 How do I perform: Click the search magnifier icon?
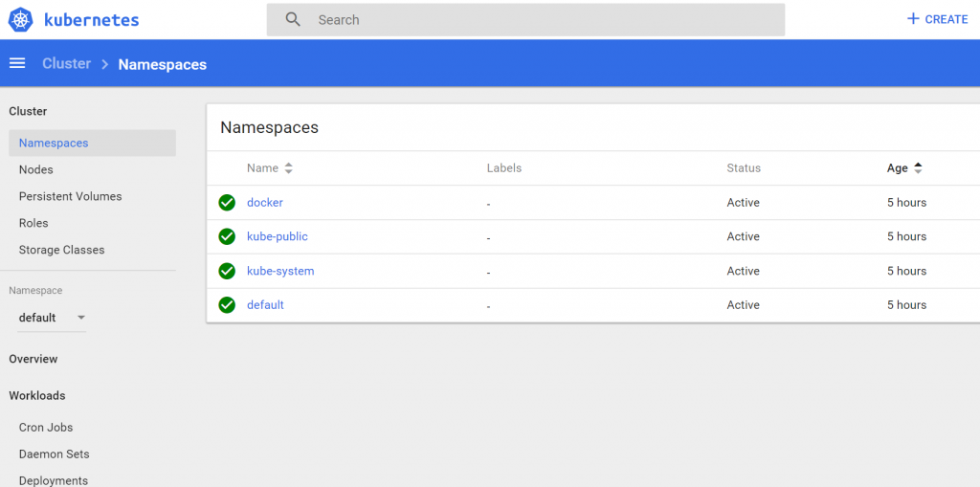point(293,19)
